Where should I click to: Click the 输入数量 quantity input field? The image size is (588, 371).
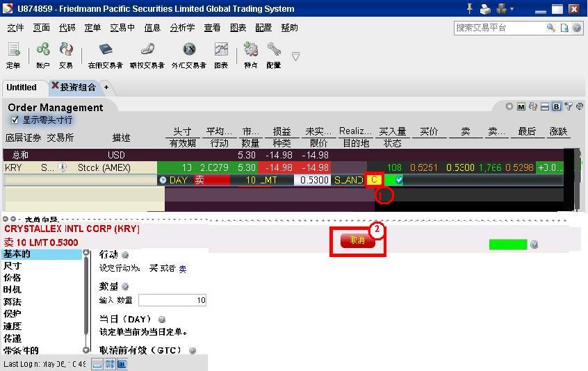172,300
